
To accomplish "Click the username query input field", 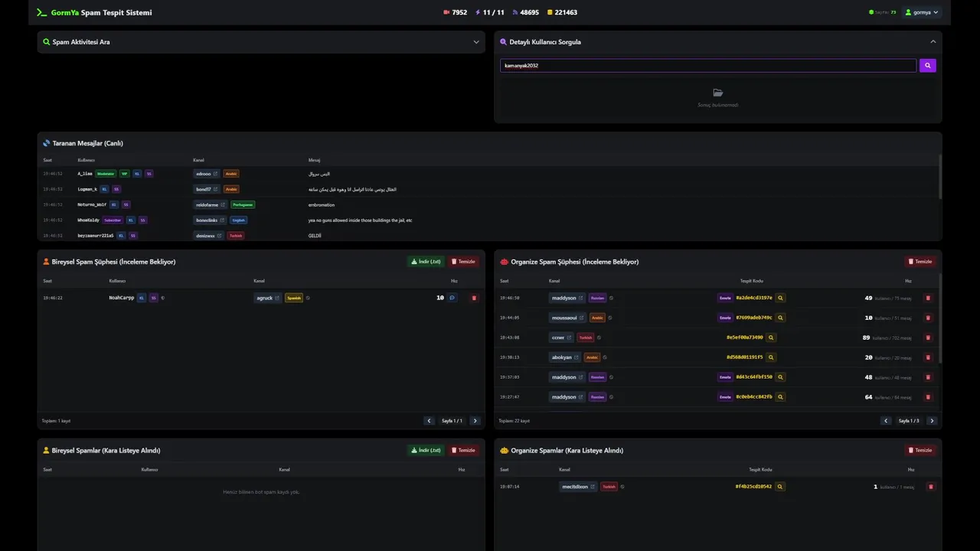I will (708, 66).
